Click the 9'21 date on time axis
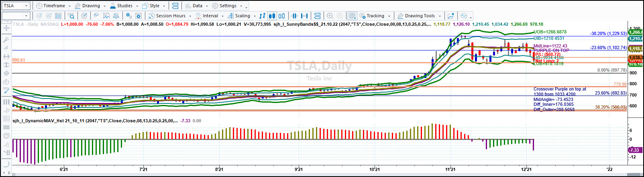Image resolution: width=644 pixels, height=177 pixels. (x=299, y=169)
